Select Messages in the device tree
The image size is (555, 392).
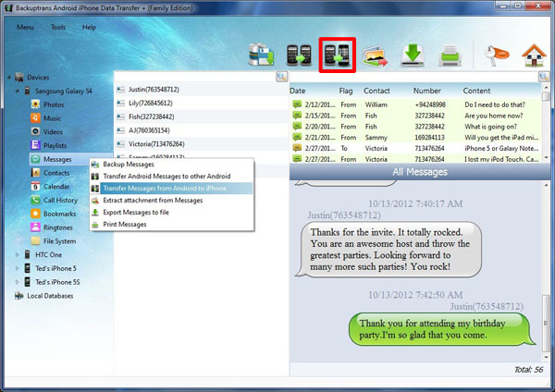[57, 159]
